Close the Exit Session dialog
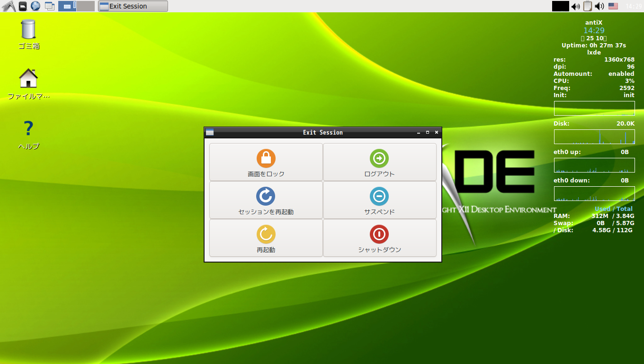This screenshot has width=644, height=364. pyautogui.click(x=437, y=132)
